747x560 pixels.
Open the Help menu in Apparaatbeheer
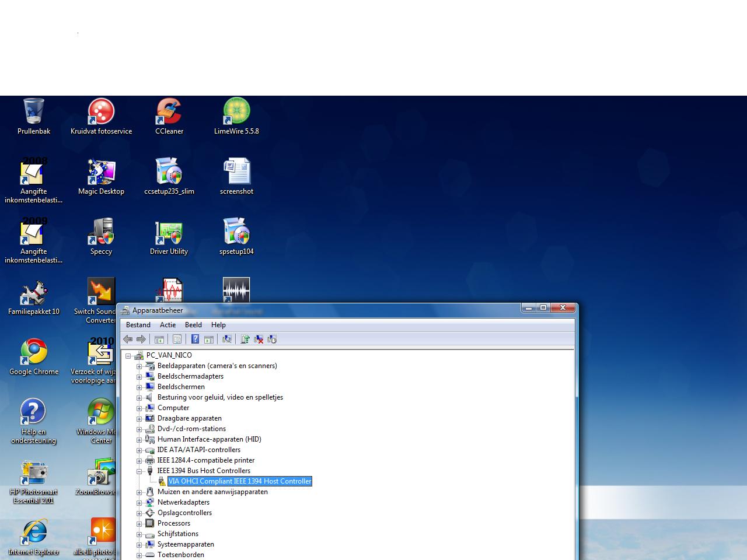(218, 325)
